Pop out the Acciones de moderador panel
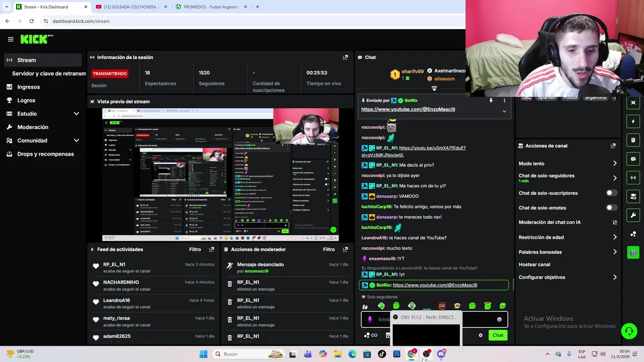Image resolution: width=644 pixels, height=362 pixels. [345, 249]
